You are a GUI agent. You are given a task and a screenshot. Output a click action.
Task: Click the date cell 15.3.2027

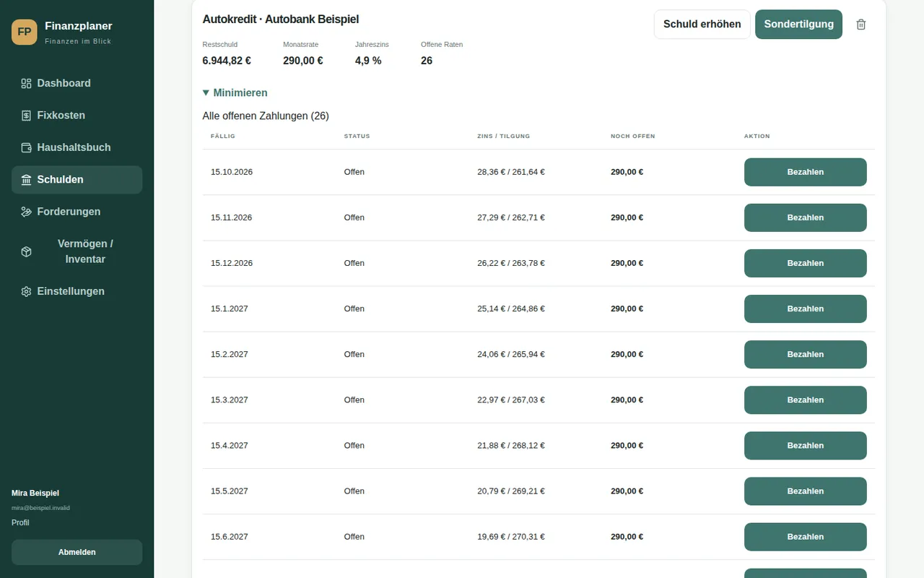(x=230, y=400)
